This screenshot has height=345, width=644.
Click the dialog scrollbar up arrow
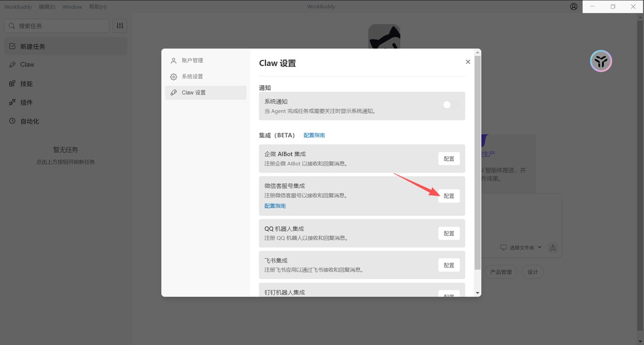click(478, 52)
